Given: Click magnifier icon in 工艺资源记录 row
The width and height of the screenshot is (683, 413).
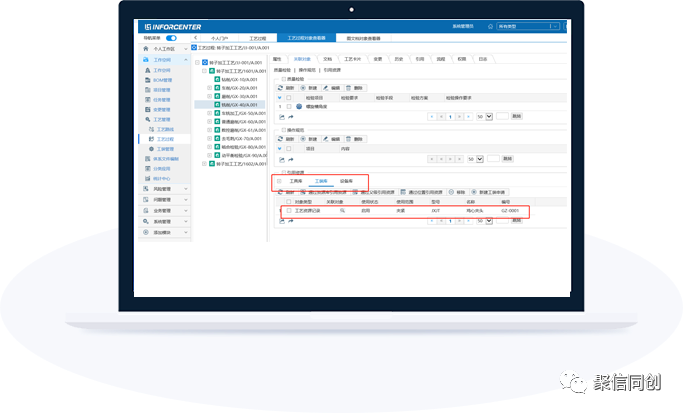Looking at the screenshot, I should (342, 211).
